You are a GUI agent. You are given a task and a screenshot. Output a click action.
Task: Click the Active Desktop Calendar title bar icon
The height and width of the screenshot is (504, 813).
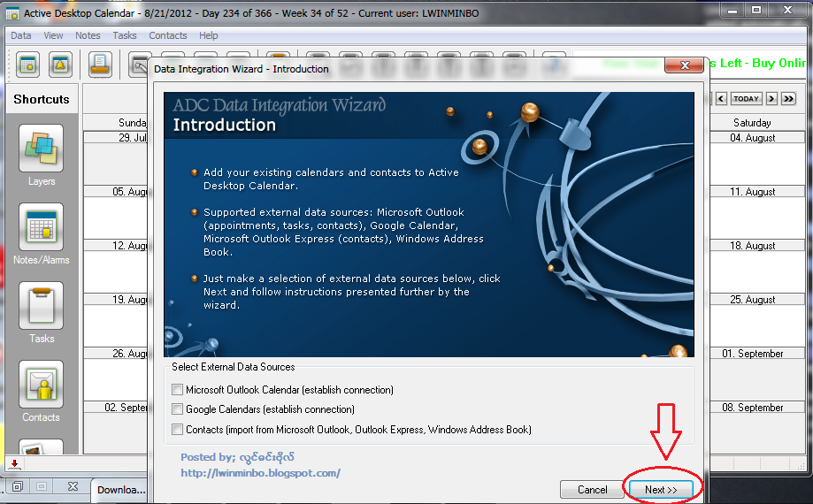(x=12, y=13)
